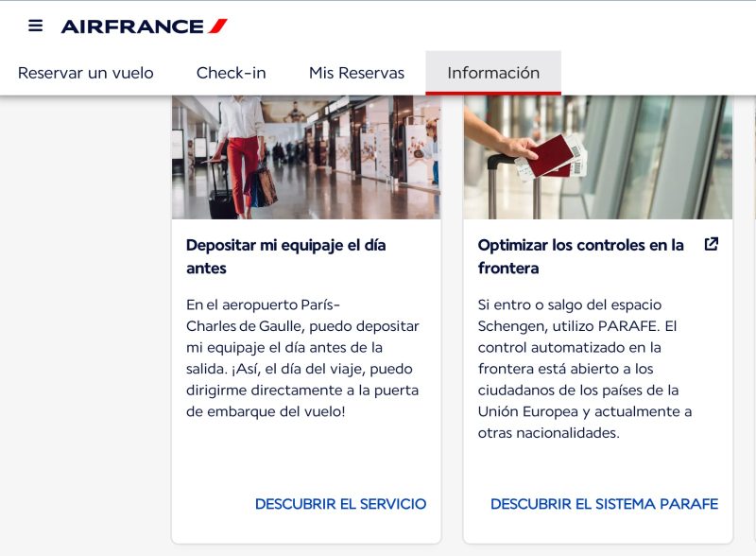Go to the Reservar un vuelo tab
756x556 pixels.
click(86, 73)
